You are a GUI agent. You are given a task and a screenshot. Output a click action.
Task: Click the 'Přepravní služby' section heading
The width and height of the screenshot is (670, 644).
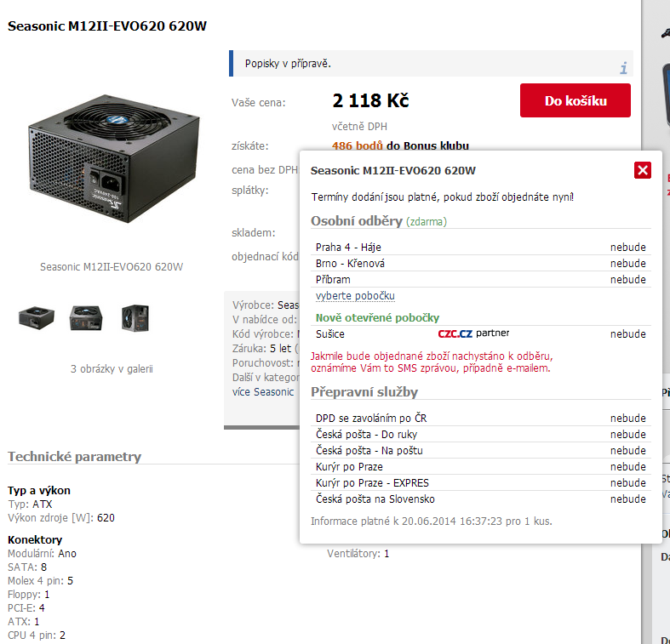pyautogui.click(x=364, y=391)
